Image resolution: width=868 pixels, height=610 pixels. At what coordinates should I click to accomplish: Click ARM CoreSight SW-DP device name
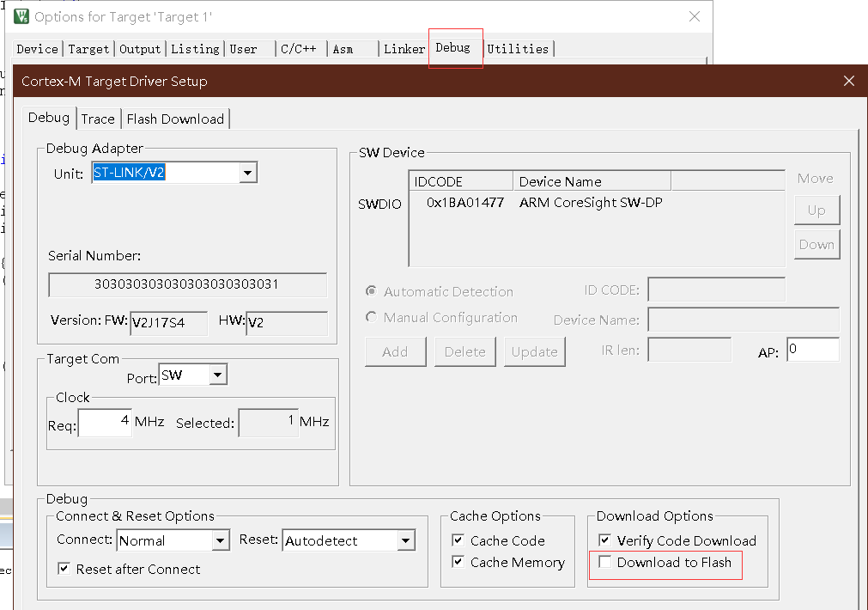point(591,203)
